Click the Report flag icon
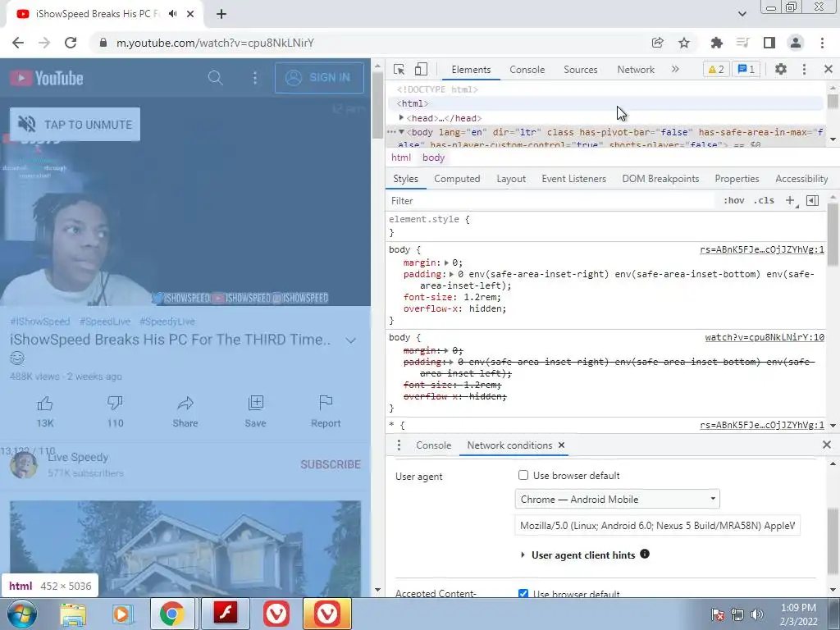This screenshot has width=840, height=630. tap(326, 402)
